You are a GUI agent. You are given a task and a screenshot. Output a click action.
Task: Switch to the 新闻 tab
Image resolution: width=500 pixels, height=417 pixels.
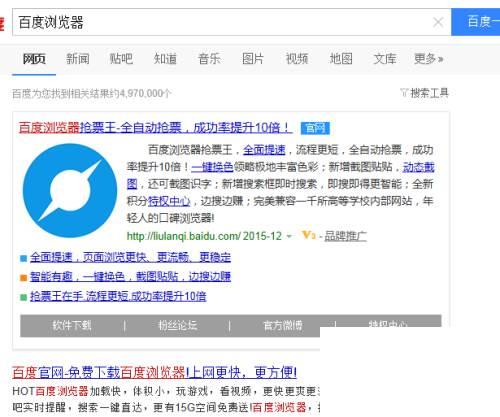pyautogui.click(x=78, y=59)
